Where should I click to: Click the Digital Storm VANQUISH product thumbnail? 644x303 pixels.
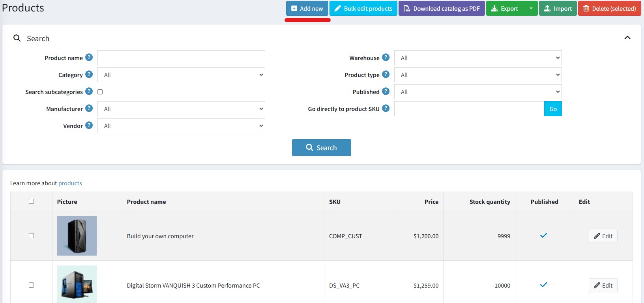click(77, 284)
